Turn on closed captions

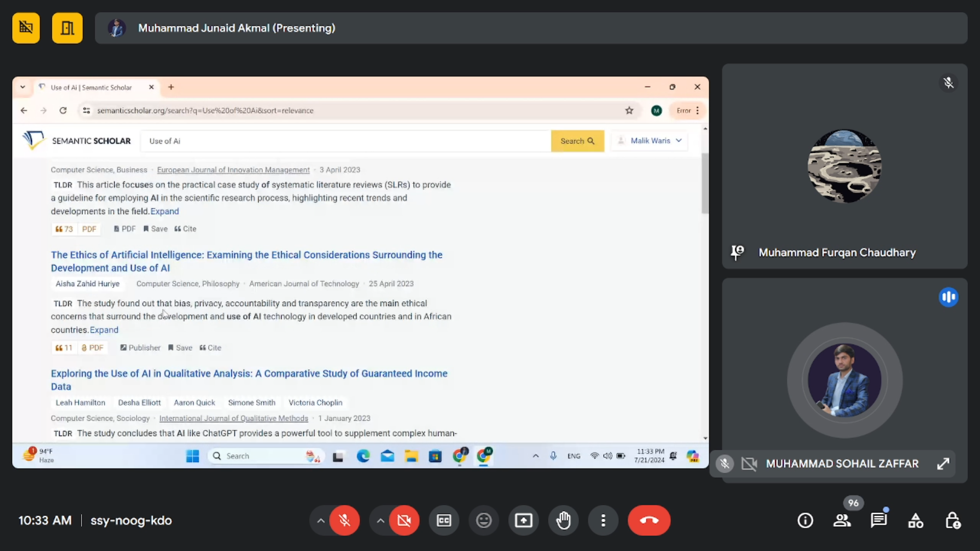(444, 520)
